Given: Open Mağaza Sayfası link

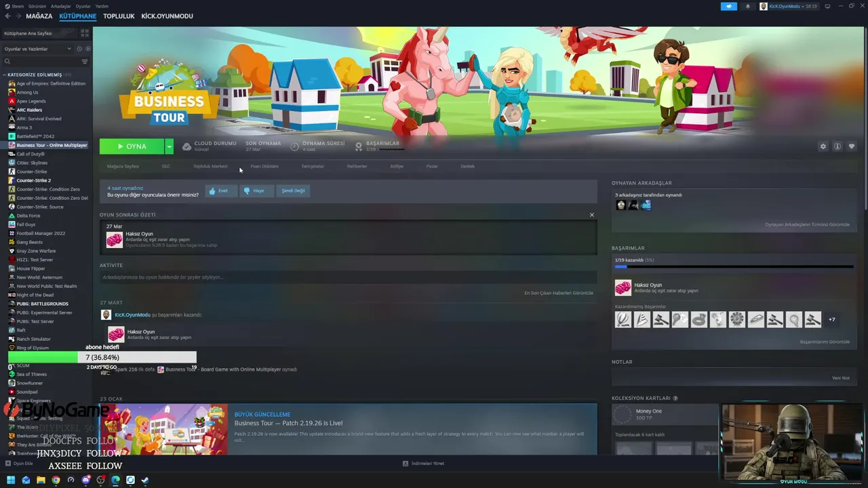Looking at the screenshot, I should [123, 166].
